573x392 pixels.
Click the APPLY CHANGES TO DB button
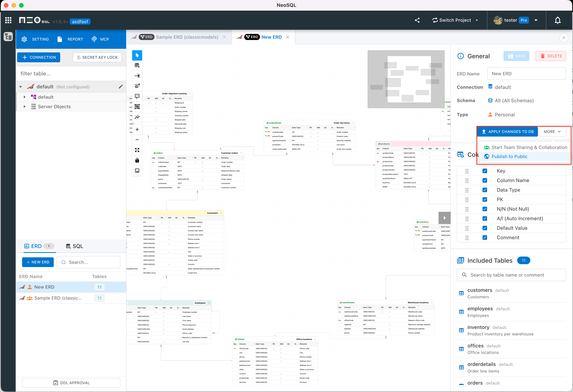coord(507,132)
